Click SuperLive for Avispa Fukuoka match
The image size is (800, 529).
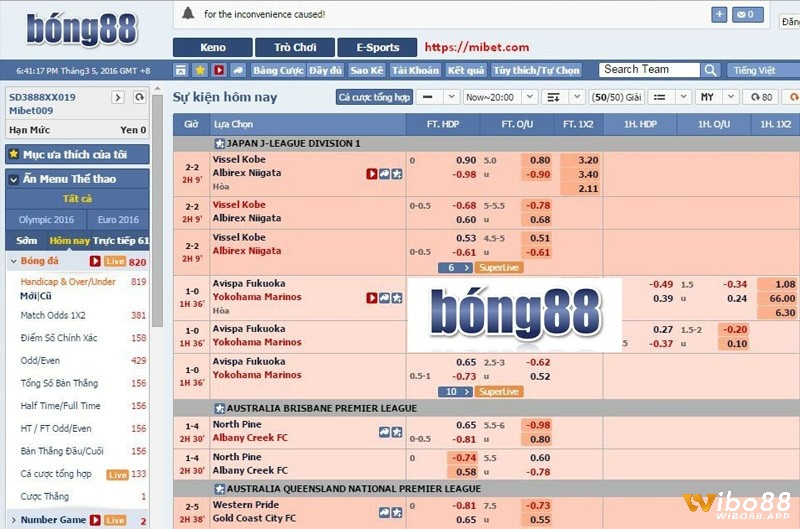tap(498, 392)
